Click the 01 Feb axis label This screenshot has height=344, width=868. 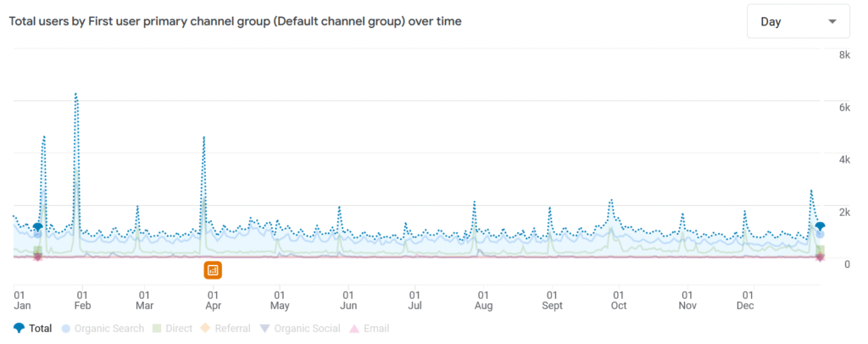coord(82,299)
